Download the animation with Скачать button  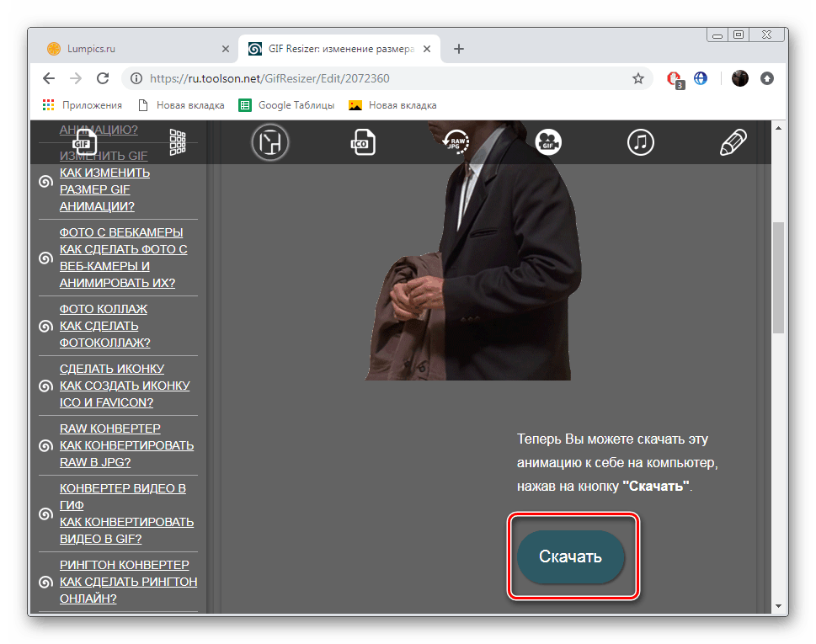[570, 556]
